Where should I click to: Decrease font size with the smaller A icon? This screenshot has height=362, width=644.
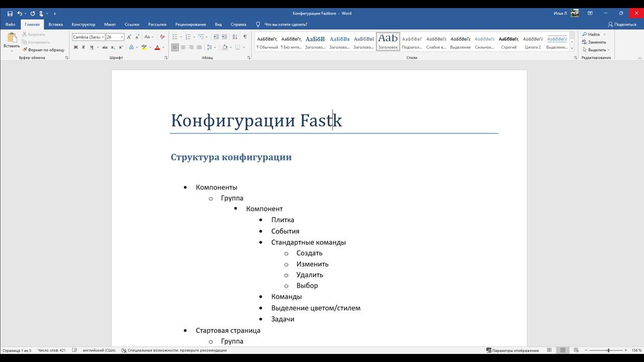coord(137,37)
